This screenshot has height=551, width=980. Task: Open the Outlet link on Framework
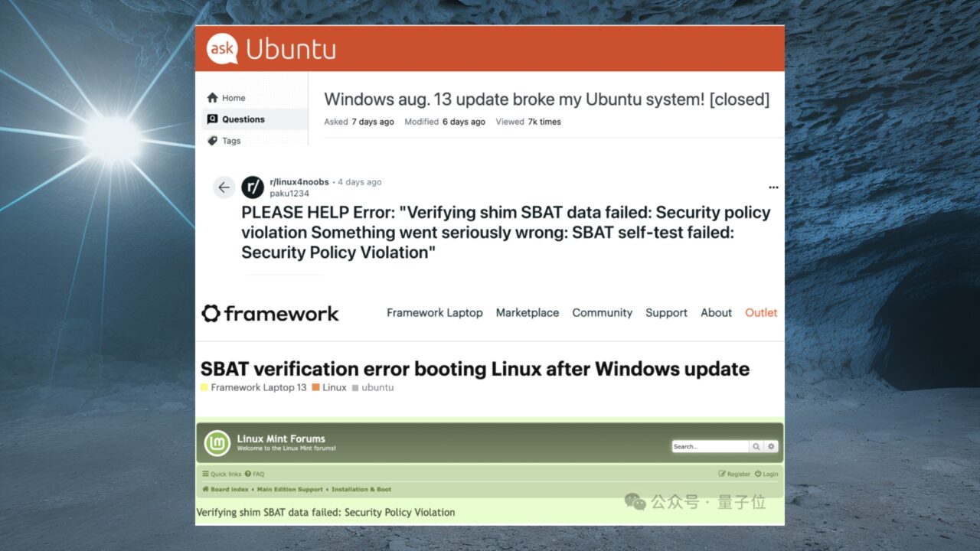pyautogui.click(x=761, y=312)
